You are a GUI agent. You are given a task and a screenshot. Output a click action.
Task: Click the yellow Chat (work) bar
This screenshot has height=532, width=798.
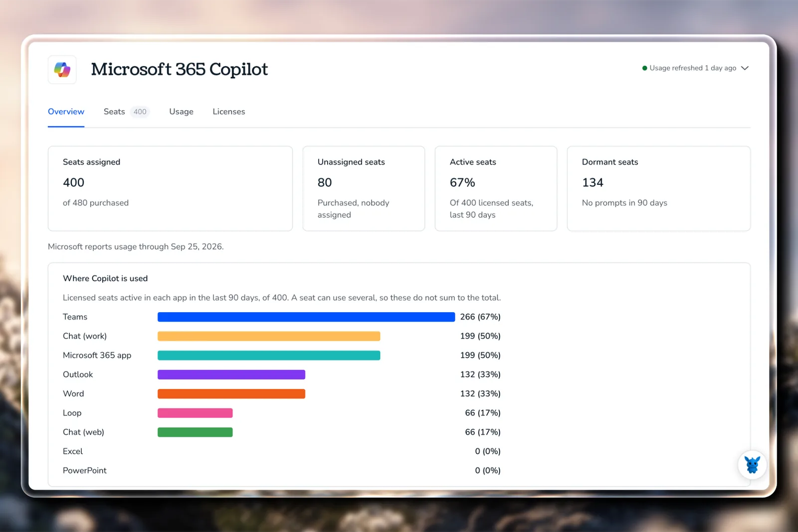pos(269,336)
